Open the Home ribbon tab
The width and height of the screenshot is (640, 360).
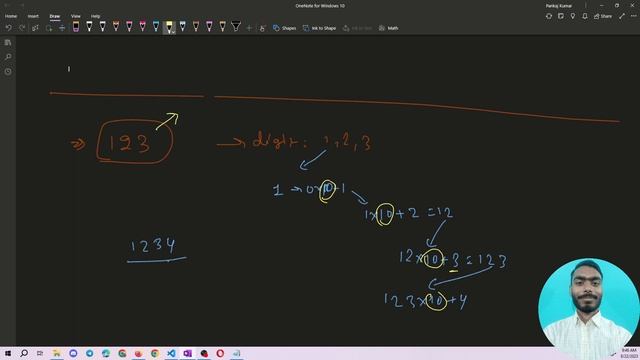point(11,16)
